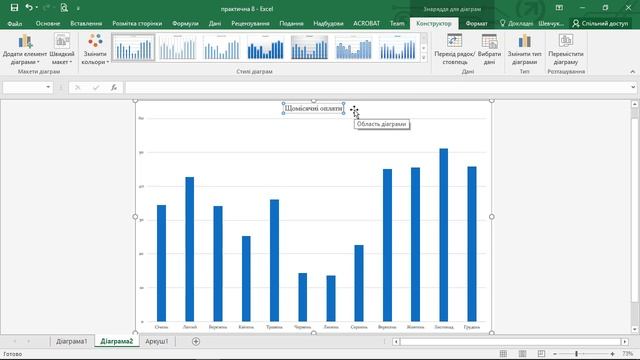The image size is (640, 360).
Task: Click inside the formula bar
Action: coord(376,87)
